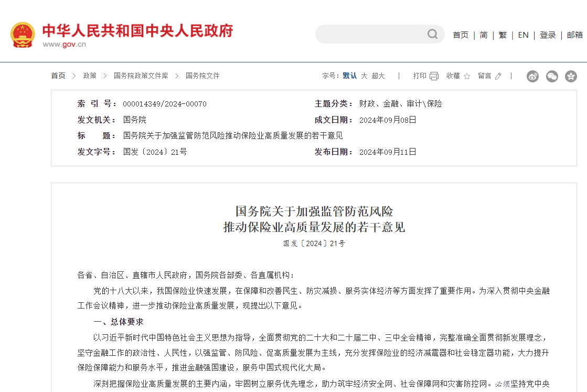
Task: Click the 字号 label
Action: tap(330, 76)
